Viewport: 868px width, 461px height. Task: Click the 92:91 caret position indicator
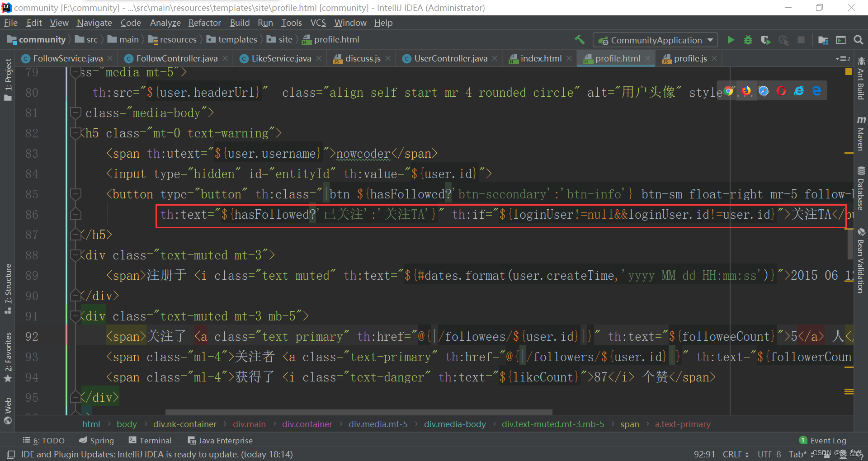coord(704,454)
